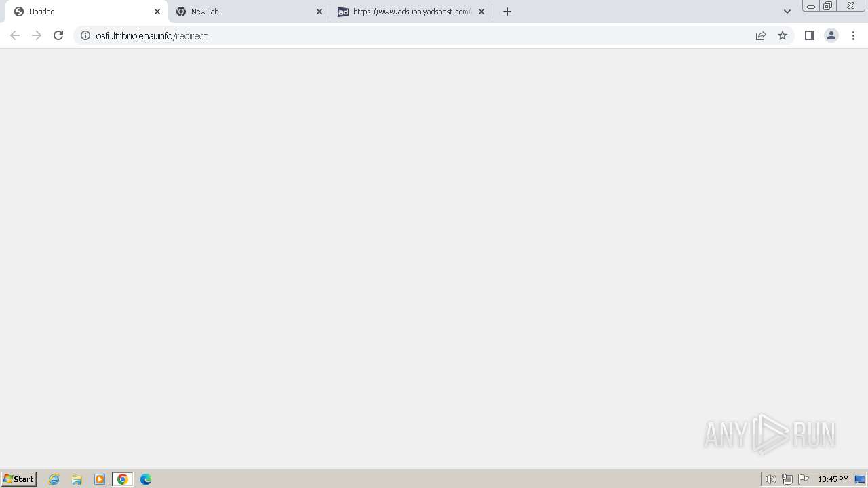
Task: Open a new tab with plus button
Action: [x=507, y=12]
